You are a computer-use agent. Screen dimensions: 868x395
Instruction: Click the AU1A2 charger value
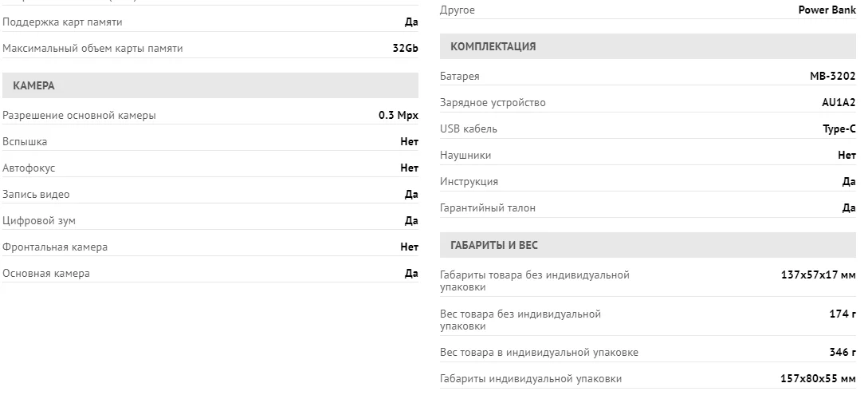coord(839,102)
